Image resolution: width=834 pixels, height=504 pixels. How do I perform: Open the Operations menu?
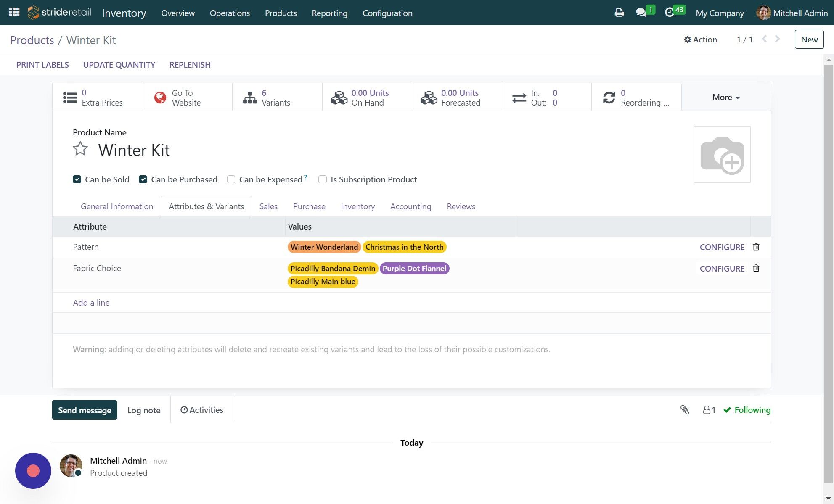point(230,13)
